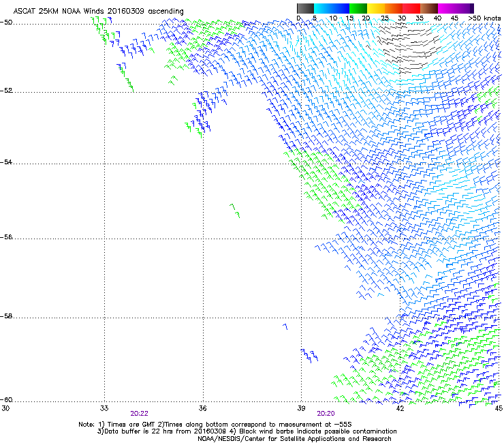Click the latitude label '-56'
504x443 pixels.
[6, 237]
